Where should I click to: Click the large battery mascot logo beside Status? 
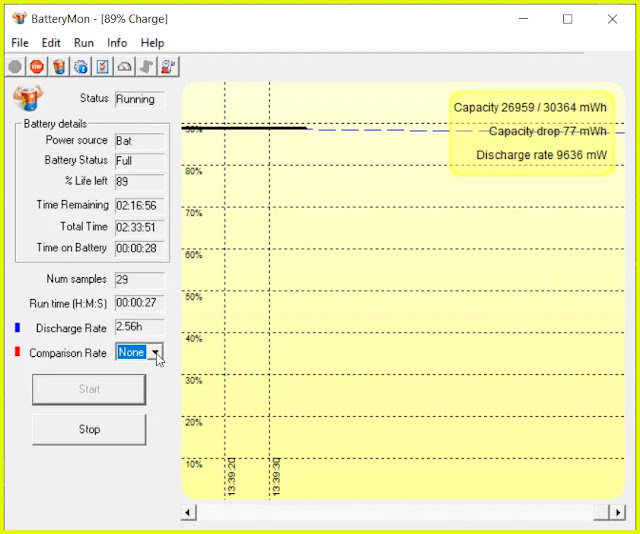(28, 98)
